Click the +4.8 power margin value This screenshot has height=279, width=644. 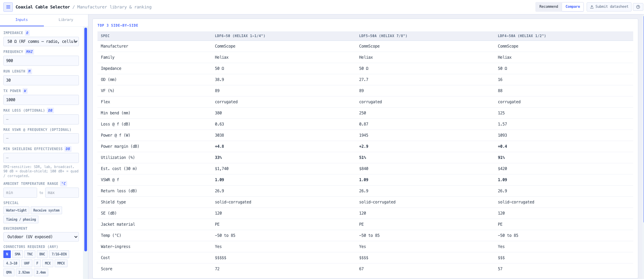pos(219,146)
